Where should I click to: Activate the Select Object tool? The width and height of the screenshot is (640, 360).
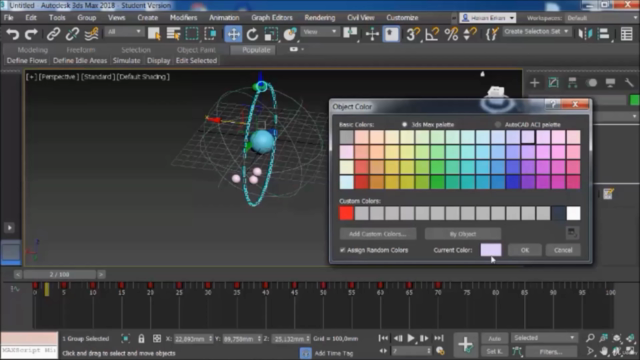click(154, 34)
